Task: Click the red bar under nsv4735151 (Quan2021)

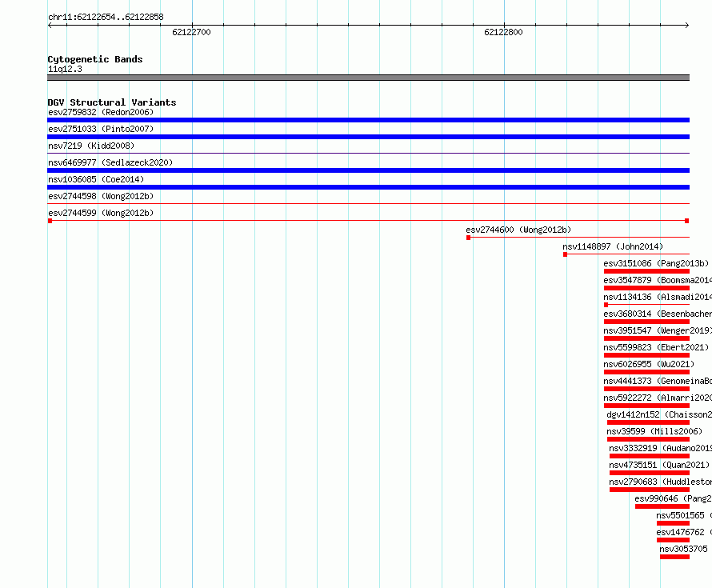Action: [x=650, y=473]
